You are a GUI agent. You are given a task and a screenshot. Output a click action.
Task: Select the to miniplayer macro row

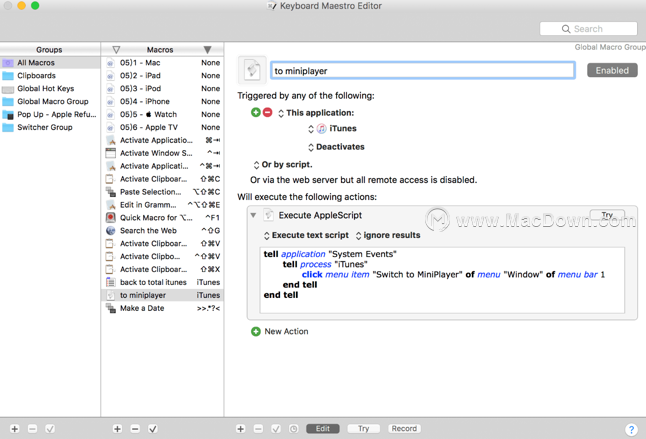point(162,295)
